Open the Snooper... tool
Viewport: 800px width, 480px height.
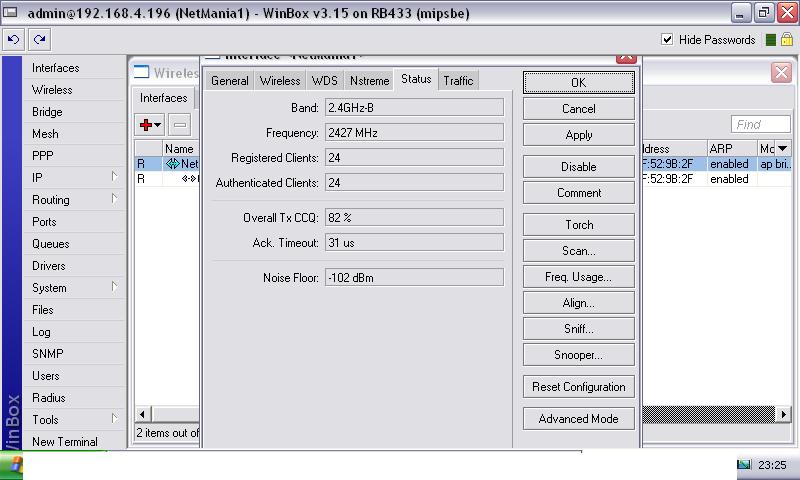point(579,355)
